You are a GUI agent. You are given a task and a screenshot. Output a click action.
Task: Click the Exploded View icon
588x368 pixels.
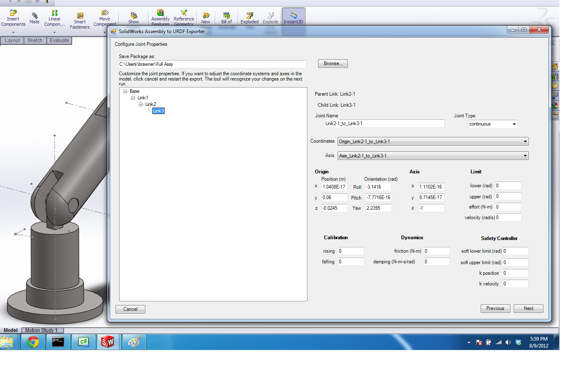[249, 16]
